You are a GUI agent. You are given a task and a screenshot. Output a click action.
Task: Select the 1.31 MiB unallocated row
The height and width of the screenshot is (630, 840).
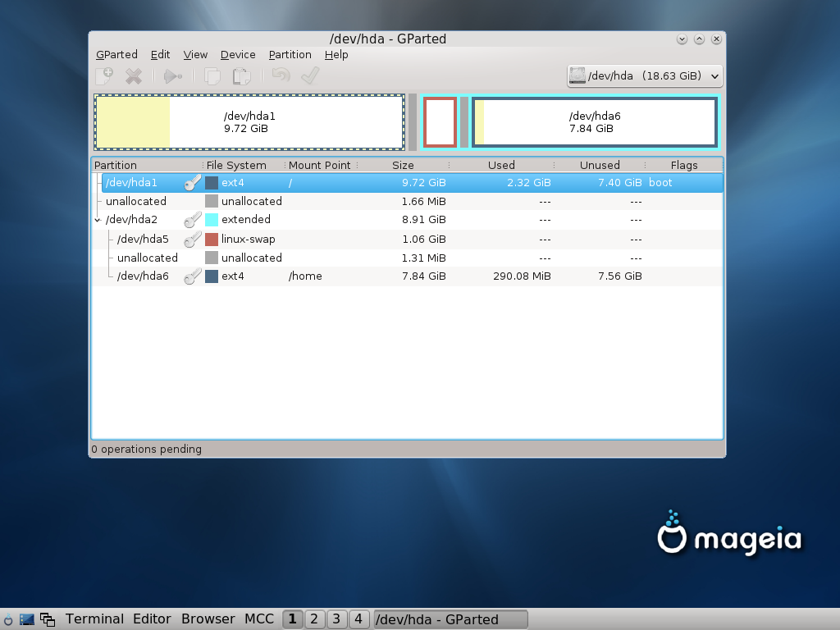coord(407,258)
